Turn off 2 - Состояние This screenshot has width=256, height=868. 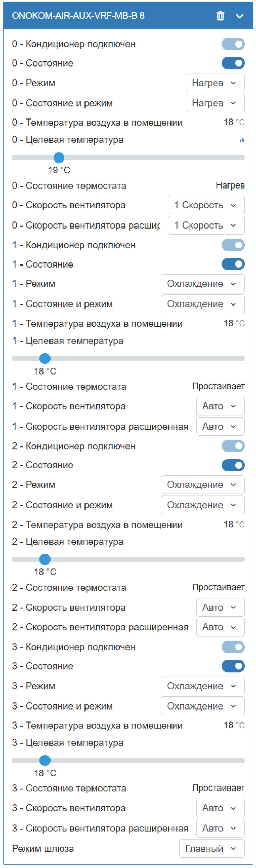point(233,465)
